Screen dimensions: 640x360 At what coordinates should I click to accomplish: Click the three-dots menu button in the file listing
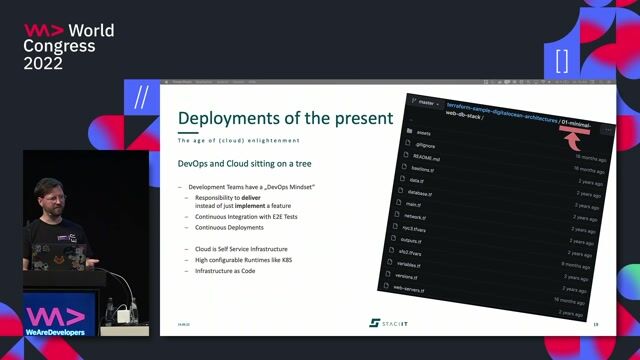coord(607,131)
